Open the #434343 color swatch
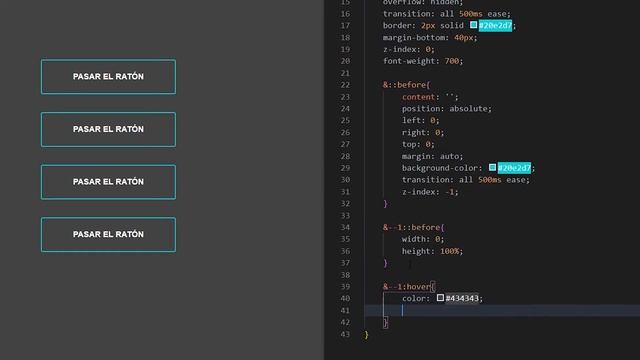This screenshot has height=360, width=640. coord(440,298)
